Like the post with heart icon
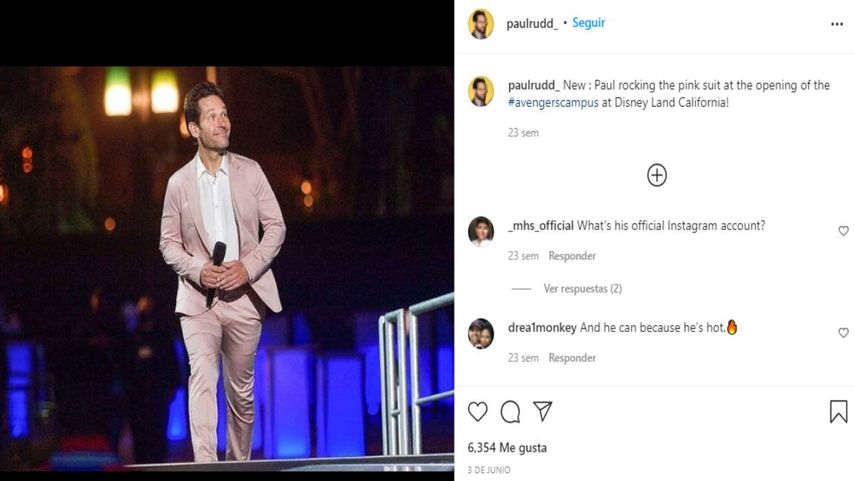Image resolution: width=855 pixels, height=481 pixels. click(478, 411)
